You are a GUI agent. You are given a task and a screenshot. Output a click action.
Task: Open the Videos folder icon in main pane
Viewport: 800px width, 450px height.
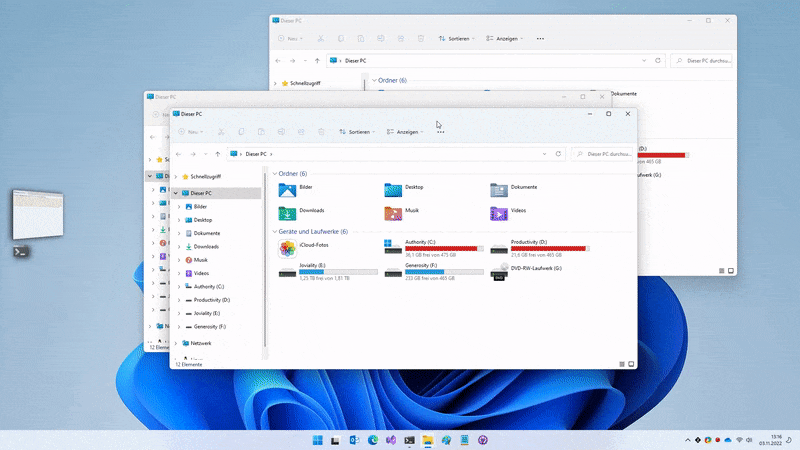tap(498, 213)
